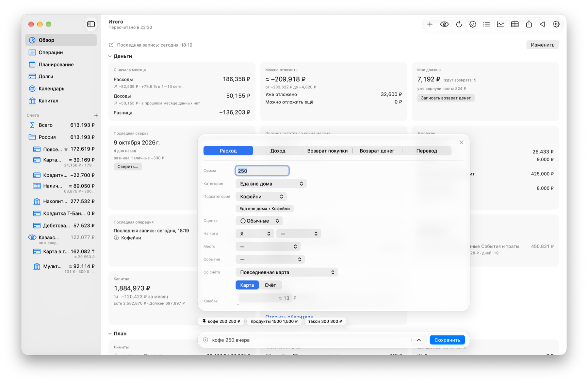Toggle hidden amounts with crossed-eye toolbar icon
Image resolution: width=588 pixels, height=383 pixels.
(x=444, y=24)
